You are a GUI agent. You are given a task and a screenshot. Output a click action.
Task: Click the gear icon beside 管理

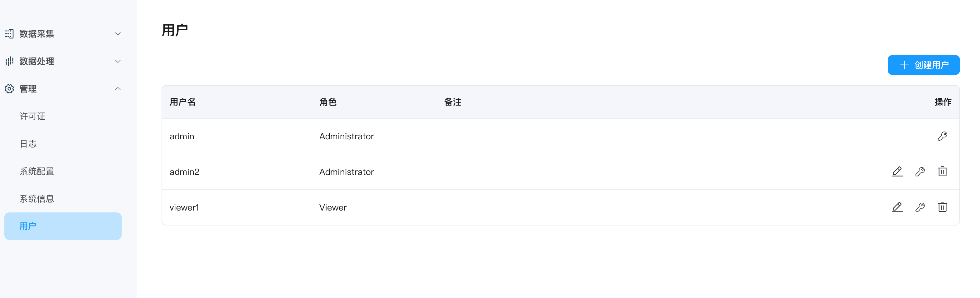(x=9, y=89)
